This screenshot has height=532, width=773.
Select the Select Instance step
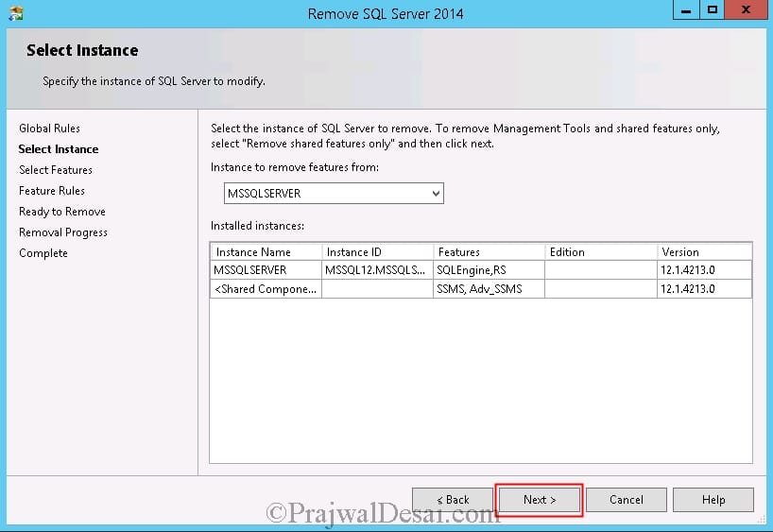[59, 149]
